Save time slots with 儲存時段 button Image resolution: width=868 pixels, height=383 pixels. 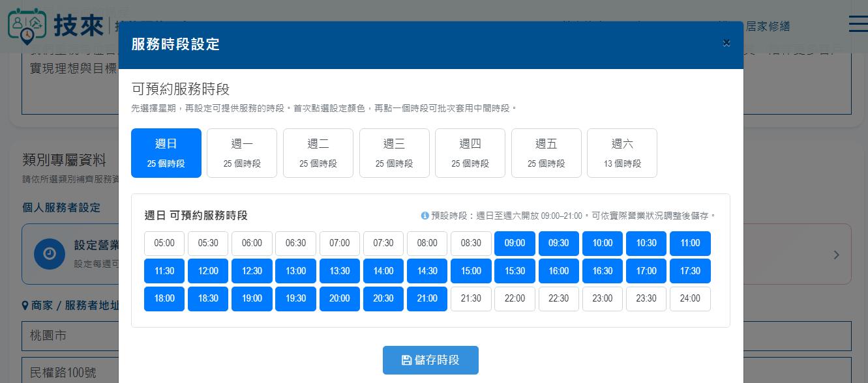click(x=430, y=360)
